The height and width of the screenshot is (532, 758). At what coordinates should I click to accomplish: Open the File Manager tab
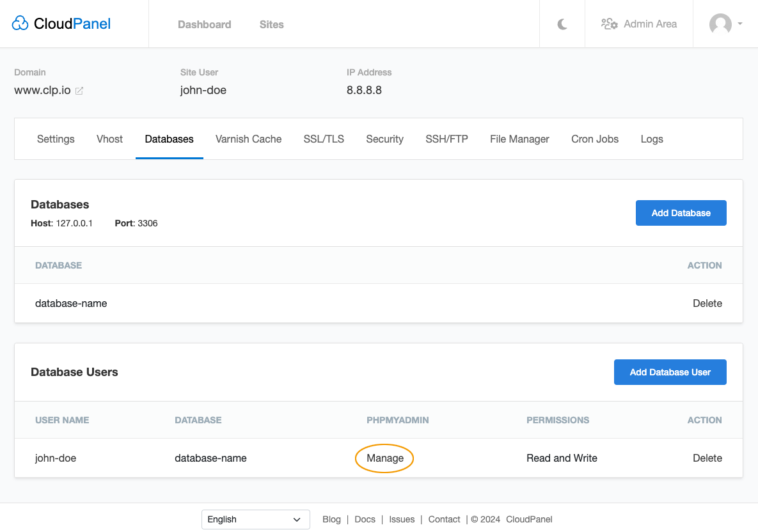coord(519,139)
